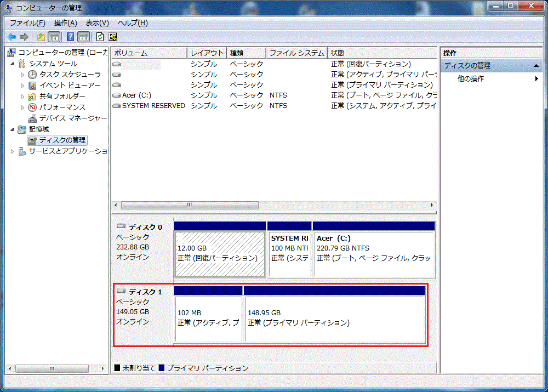Select デバイス マネージャー in the tree
Viewport: 548px width, 392px height.
coord(73,118)
